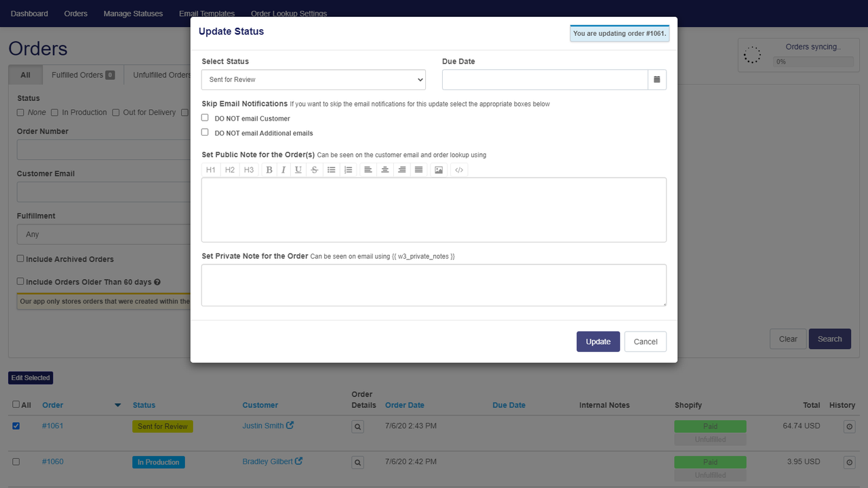Open the Select Status dropdown
Image resolution: width=868 pixels, height=488 pixels.
(x=313, y=79)
